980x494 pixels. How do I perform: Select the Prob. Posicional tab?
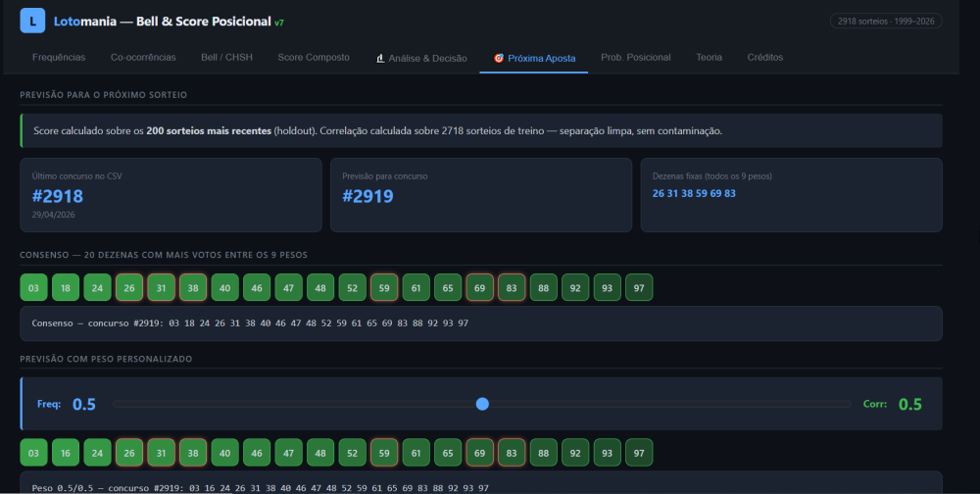(636, 58)
